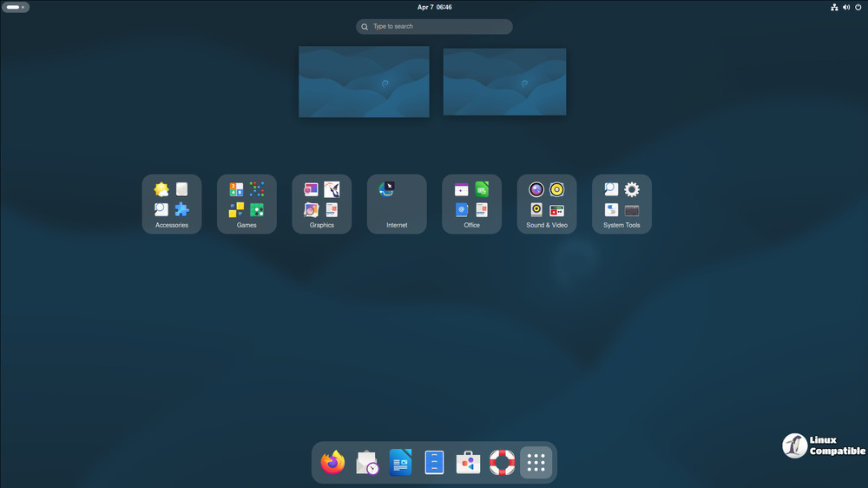Expand the Sound & Video folder

[x=547, y=204]
